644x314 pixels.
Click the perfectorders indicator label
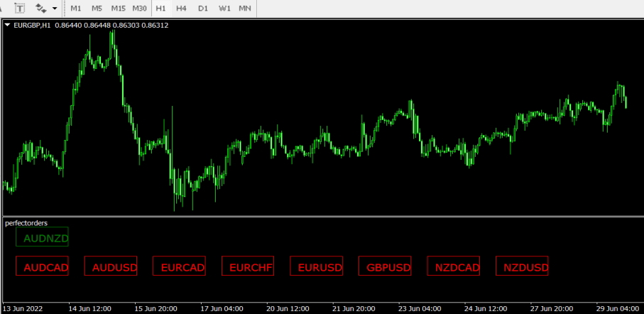26,223
